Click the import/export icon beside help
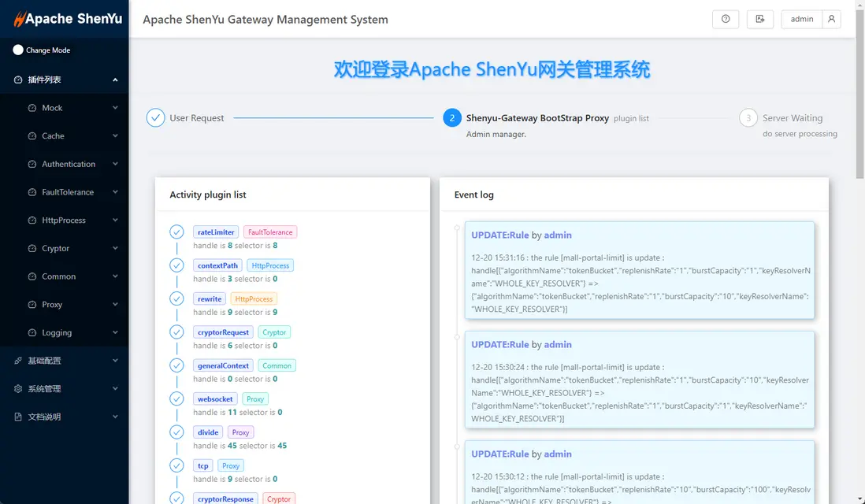The image size is (865, 504). 759,20
